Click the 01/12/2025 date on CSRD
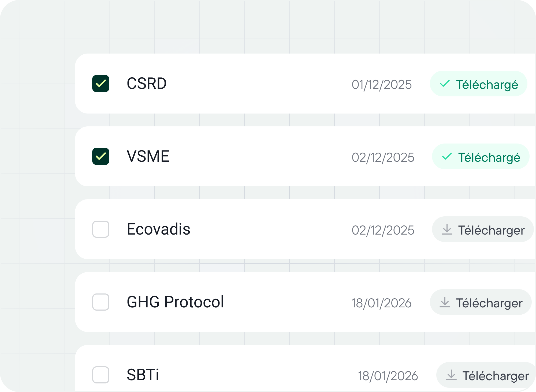This screenshot has height=392, width=536. coord(382,85)
